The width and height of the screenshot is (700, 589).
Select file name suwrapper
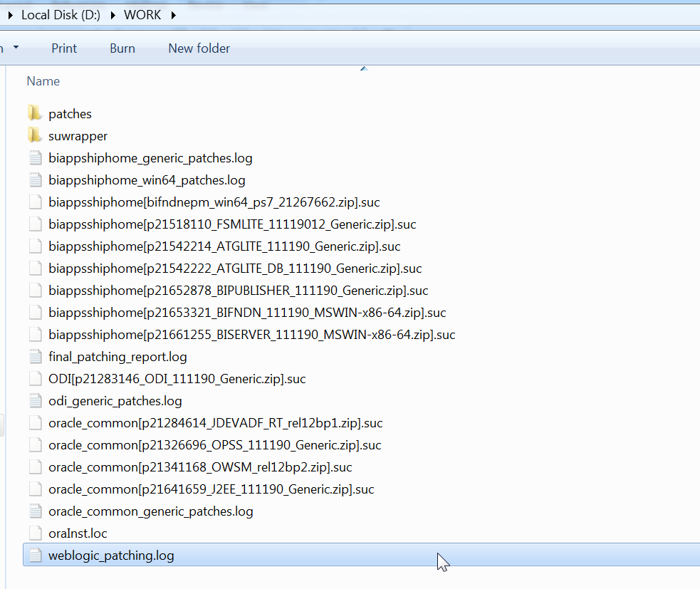(78, 136)
